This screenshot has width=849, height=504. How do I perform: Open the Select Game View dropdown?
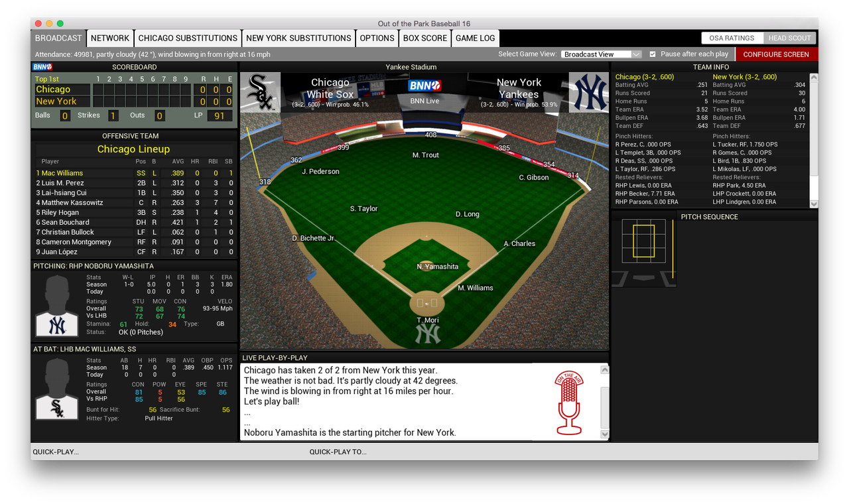pos(601,54)
